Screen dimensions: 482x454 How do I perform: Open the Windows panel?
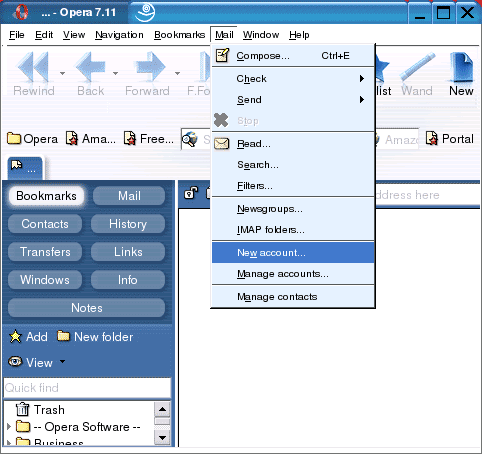pos(45,280)
